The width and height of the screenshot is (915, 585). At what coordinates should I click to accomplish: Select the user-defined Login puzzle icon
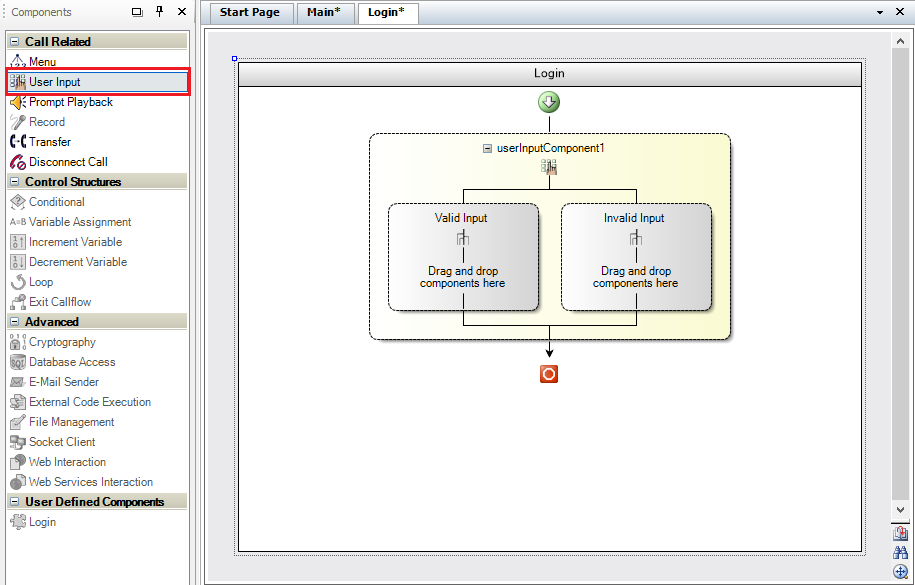[18, 521]
